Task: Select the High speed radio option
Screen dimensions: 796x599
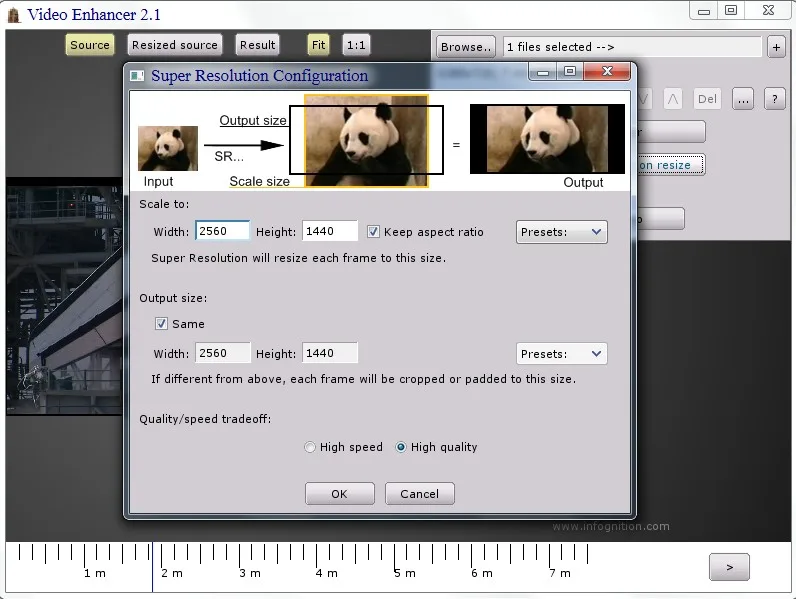Action: pyautogui.click(x=309, y=447)
